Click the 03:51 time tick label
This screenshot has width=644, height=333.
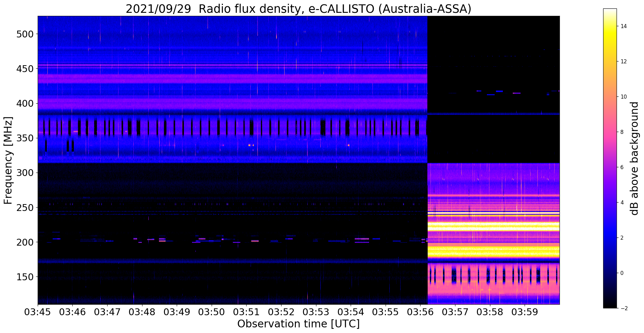(x=247, y=312)
